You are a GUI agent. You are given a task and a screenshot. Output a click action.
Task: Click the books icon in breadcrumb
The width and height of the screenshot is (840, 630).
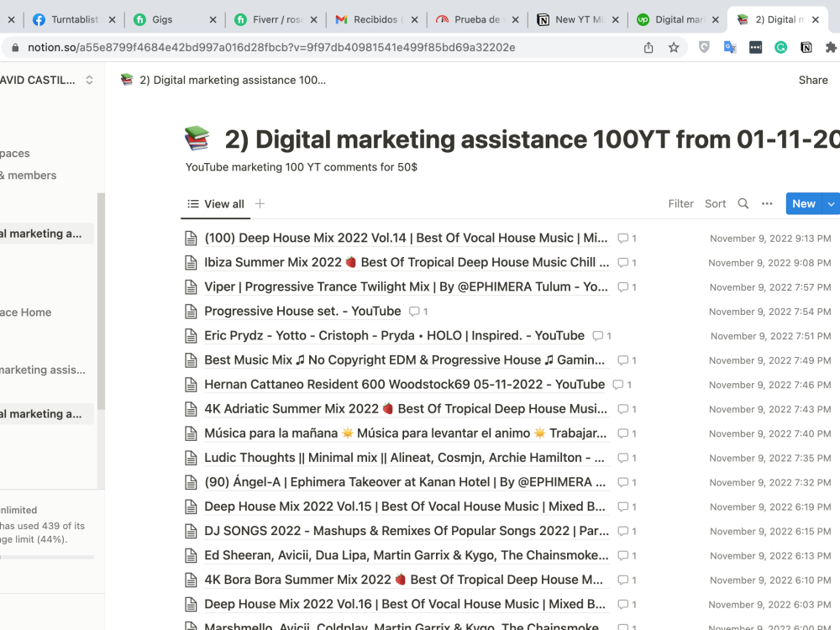click(127, 80)
